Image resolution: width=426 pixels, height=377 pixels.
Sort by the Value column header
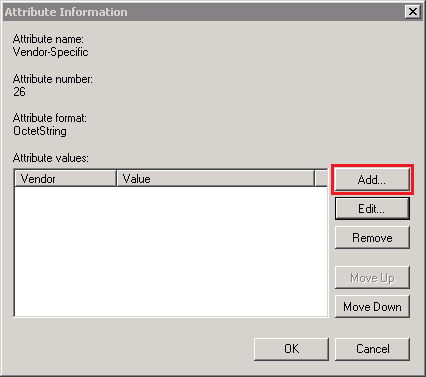(x=215, y=179)
